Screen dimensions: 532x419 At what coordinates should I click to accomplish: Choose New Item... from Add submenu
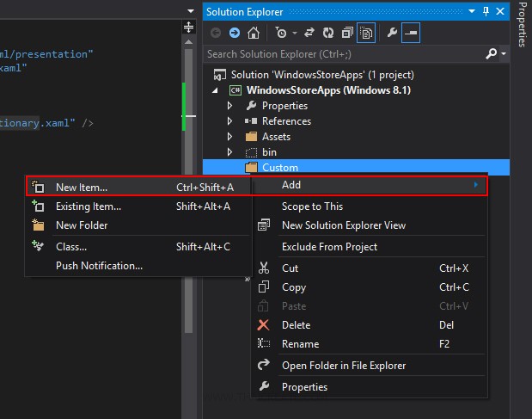pyautogui.click(x=138, y=186)
